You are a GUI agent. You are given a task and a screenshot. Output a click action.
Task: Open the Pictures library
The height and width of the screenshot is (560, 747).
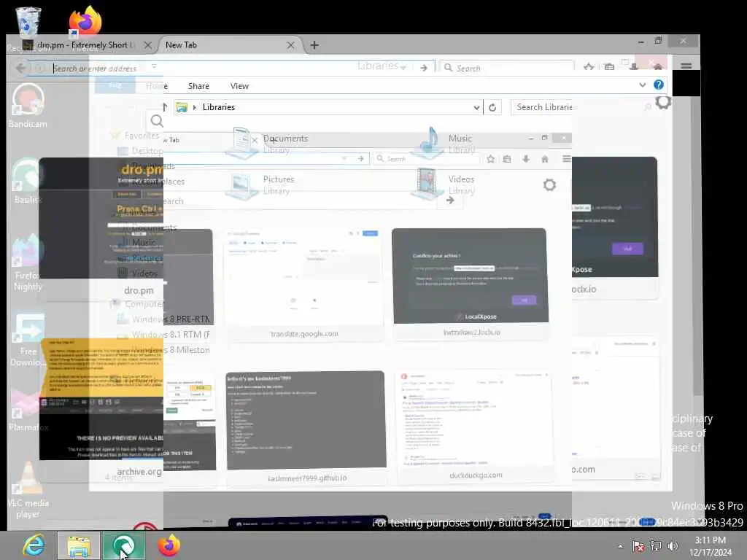tap(262, 184)
